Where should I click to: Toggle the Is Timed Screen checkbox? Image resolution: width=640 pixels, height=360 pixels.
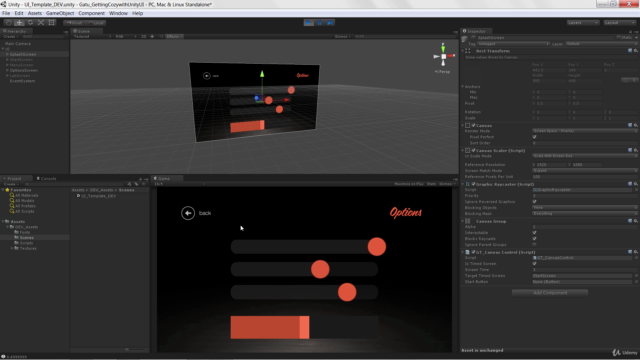click(534, 264)
